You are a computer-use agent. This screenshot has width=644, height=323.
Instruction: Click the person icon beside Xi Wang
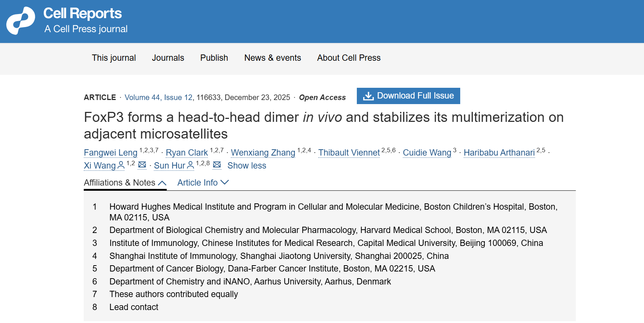(121, 166)
